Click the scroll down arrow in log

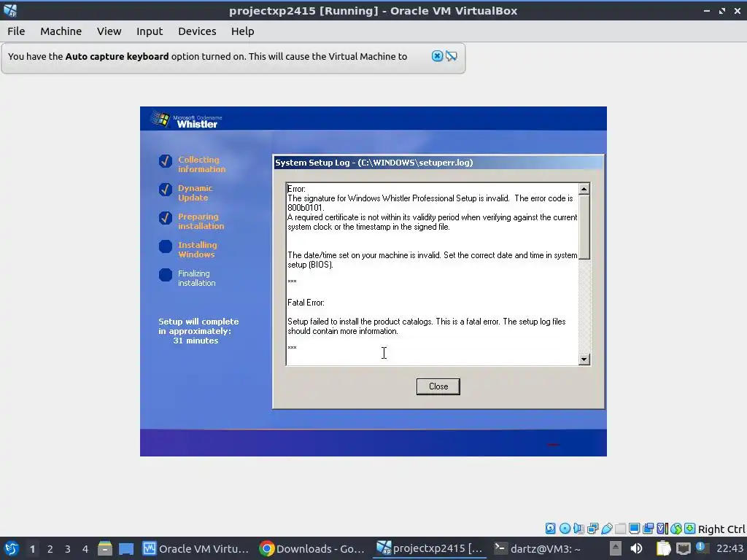[x=584, y=359]
